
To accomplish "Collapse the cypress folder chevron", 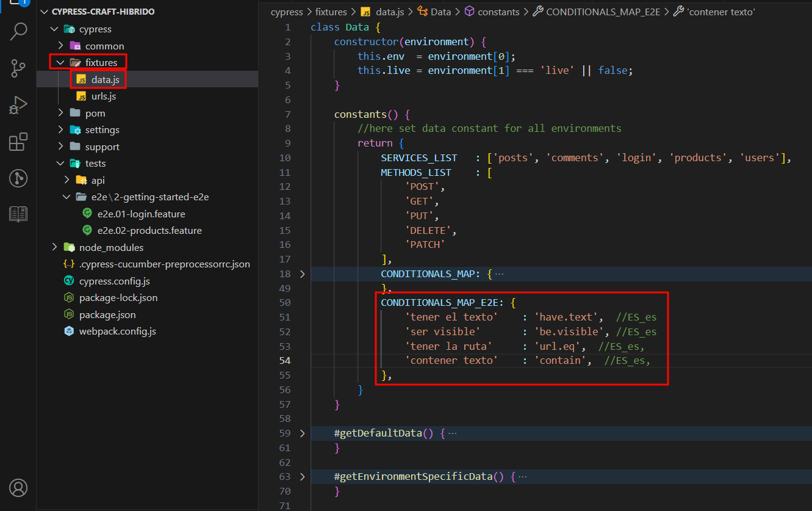I will pyautogui.click(x=54, y=29).
